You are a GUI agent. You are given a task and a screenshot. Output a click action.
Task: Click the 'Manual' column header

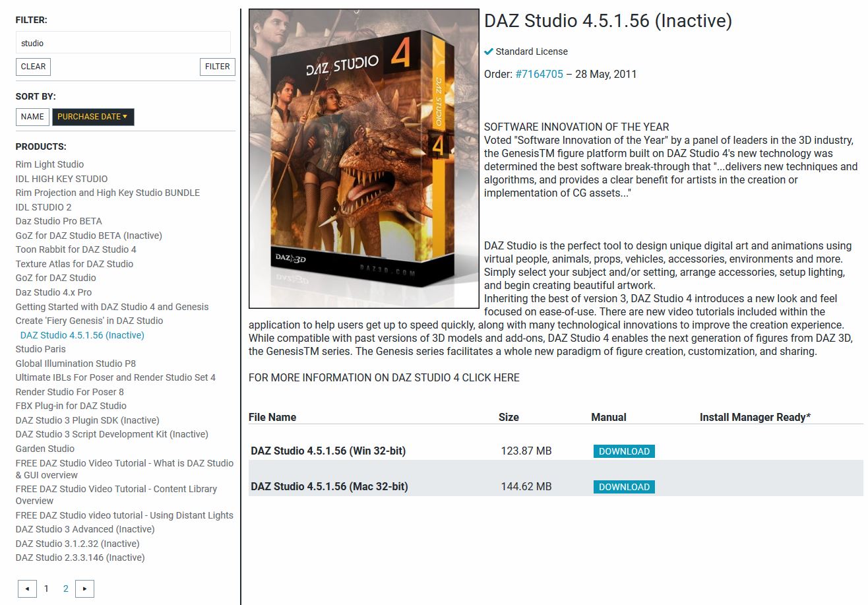coord(609,417)
